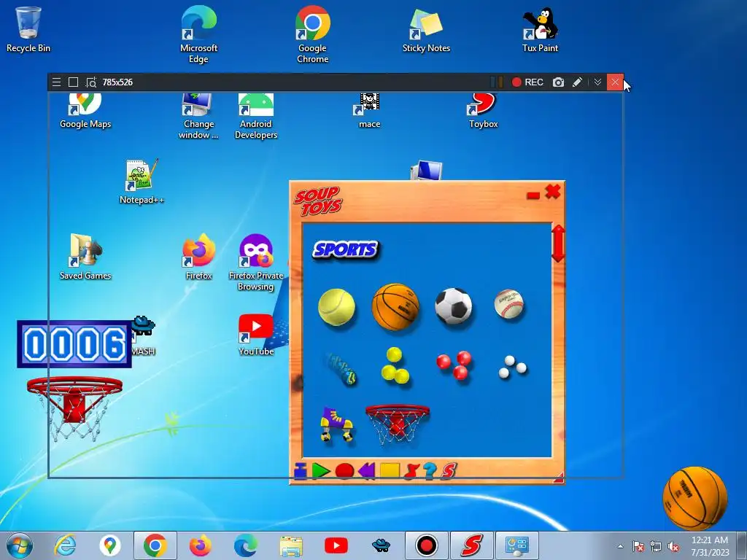This screenshot has height=560, width=747.
Task: Click the red pin icon in Soup Toys toolbar
Action: [411, 471]
